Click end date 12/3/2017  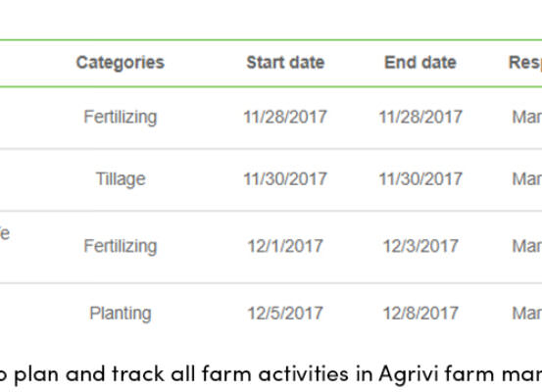pos(420,246)
